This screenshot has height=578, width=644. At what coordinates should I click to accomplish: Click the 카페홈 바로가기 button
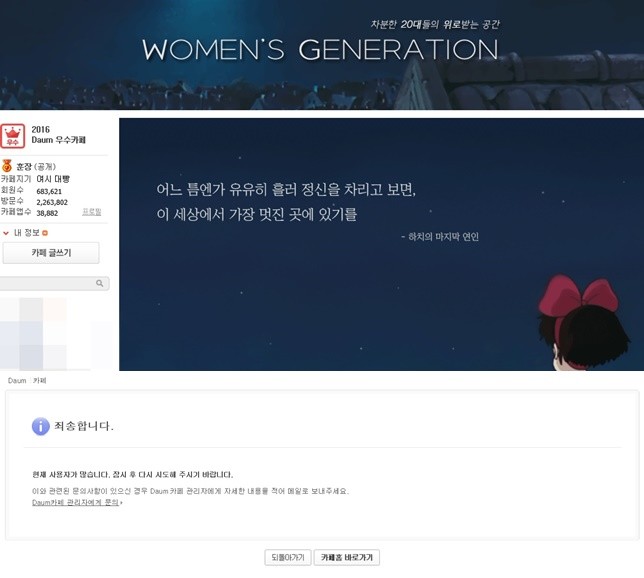(x=346, y=557)
